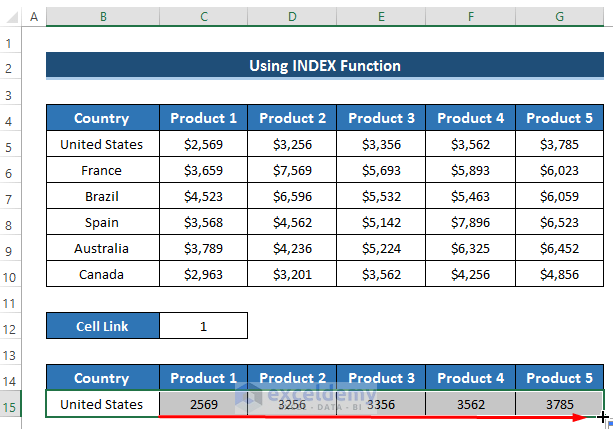The image size is (613, 429).
Task: Select the Cell Link label cell
Action: (x=101, y=326)
